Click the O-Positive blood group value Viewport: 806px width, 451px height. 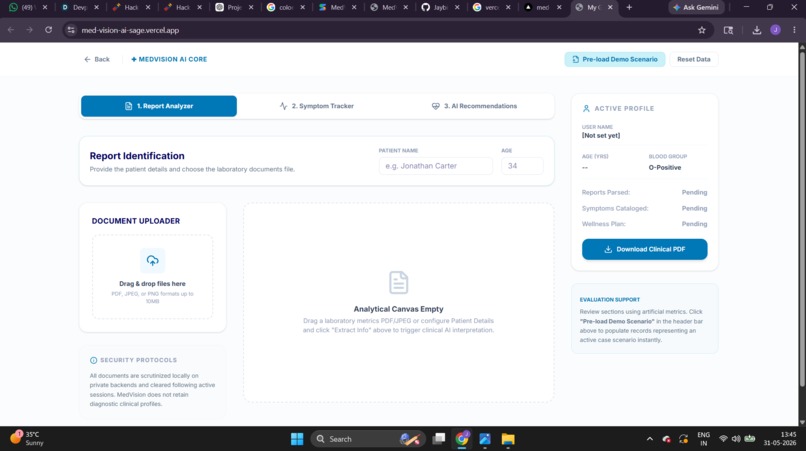(x=664, y=168)
